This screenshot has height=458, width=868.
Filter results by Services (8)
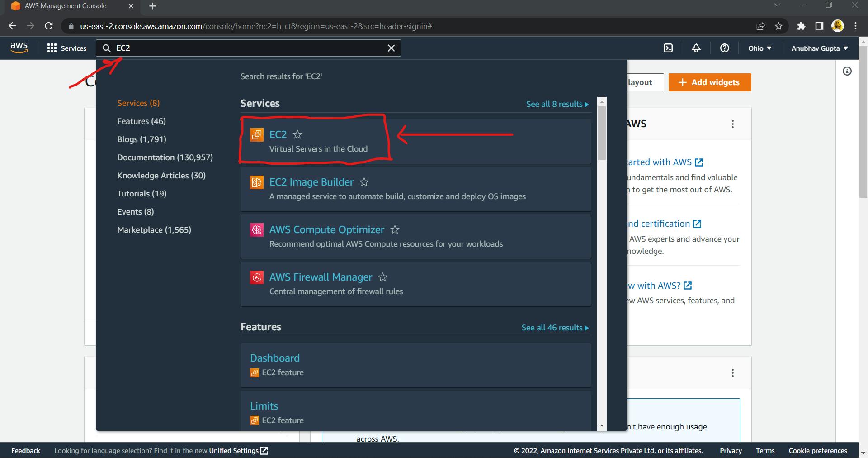click(138, 103)
